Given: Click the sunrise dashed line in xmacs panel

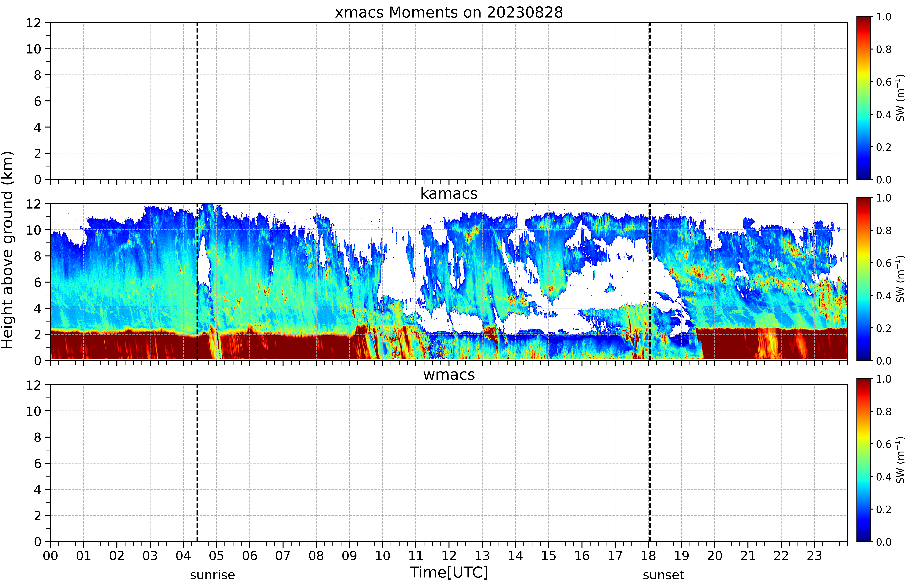Looking at the screenshot, I should pos(197,101).
